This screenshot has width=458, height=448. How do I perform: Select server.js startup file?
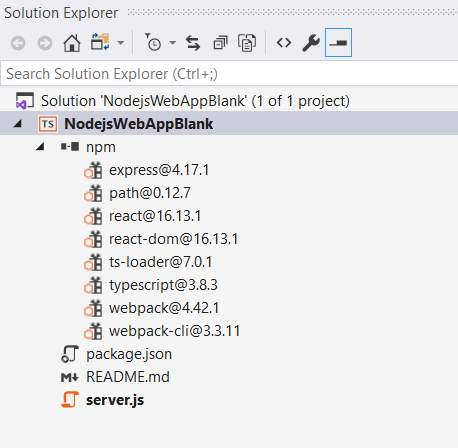tap(115, 400)
